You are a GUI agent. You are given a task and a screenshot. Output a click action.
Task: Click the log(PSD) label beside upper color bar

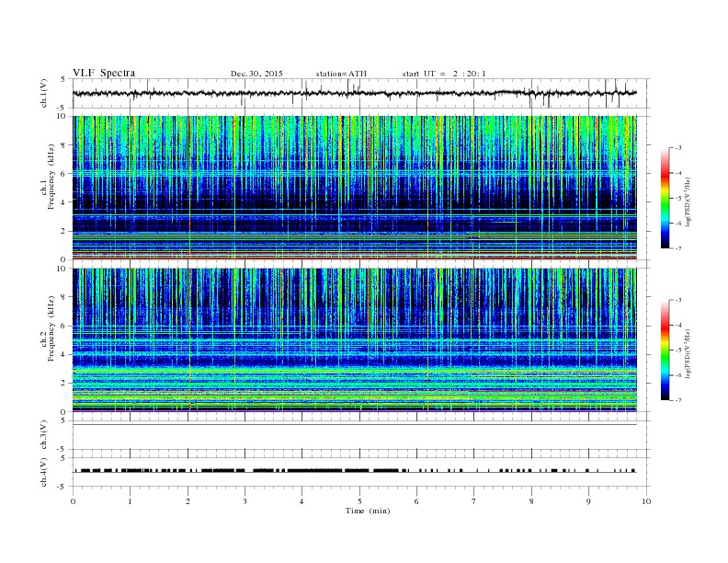coord(688,201)
